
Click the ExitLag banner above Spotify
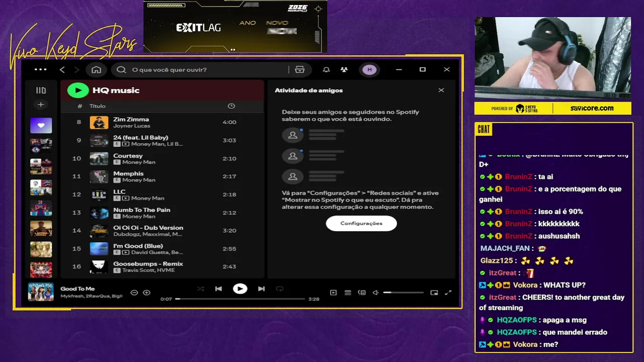(235, 27)
